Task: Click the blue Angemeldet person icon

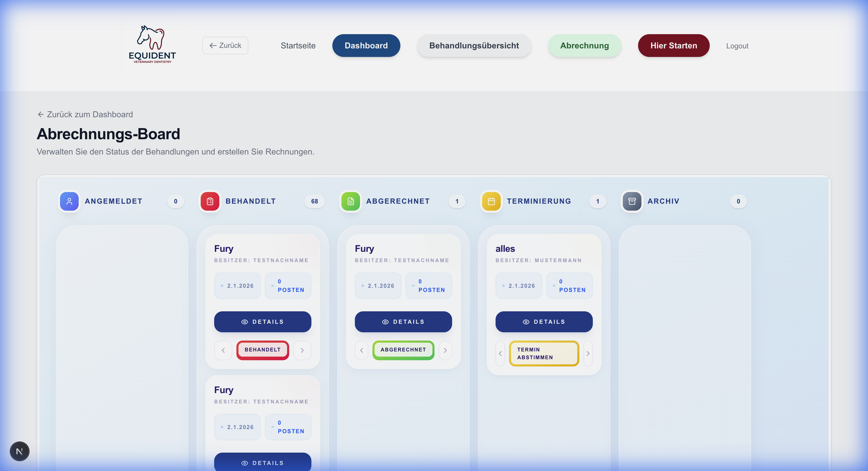Action: [x=69, y=201]
